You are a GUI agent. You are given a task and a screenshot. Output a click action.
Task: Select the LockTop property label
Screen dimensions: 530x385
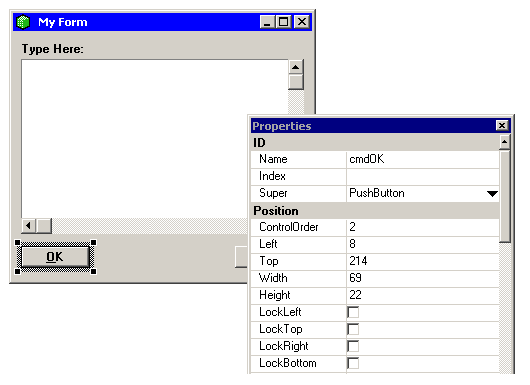pos(281,329)
